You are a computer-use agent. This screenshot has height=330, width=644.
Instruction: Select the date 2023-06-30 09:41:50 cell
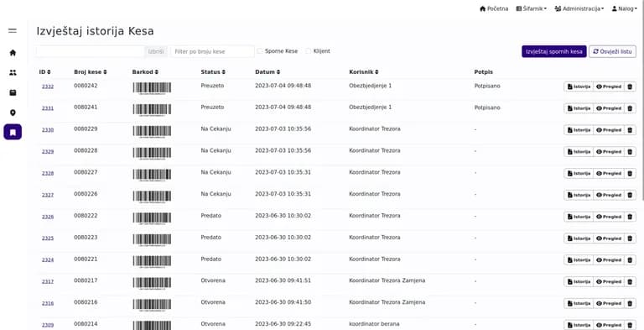click(283, 302)
